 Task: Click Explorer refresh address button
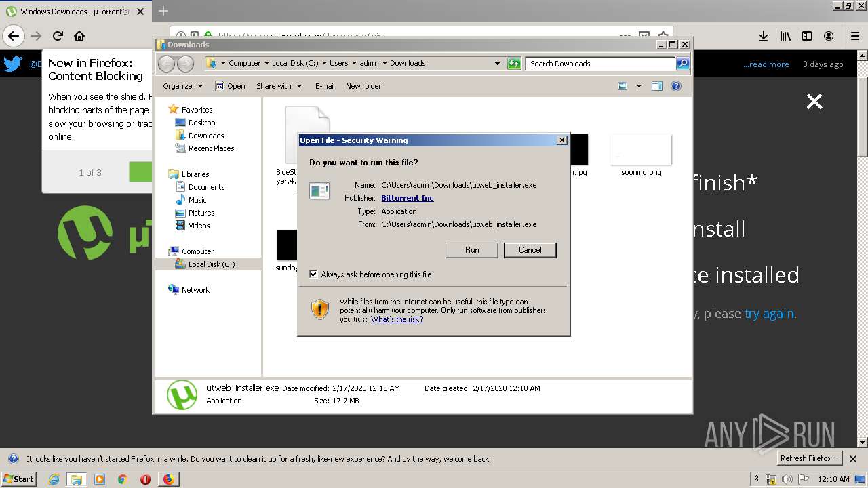click(x=514, y=64)
